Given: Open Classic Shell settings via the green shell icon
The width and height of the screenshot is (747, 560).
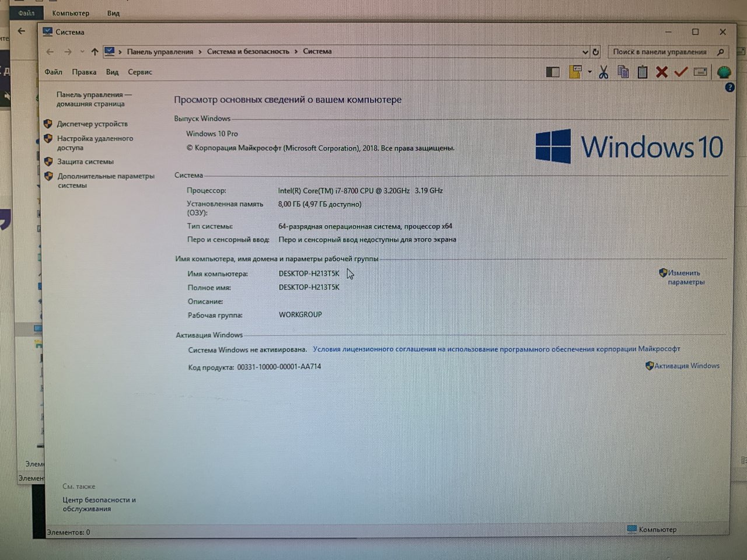Looking at the screenshot, I should tap(724, 72).
